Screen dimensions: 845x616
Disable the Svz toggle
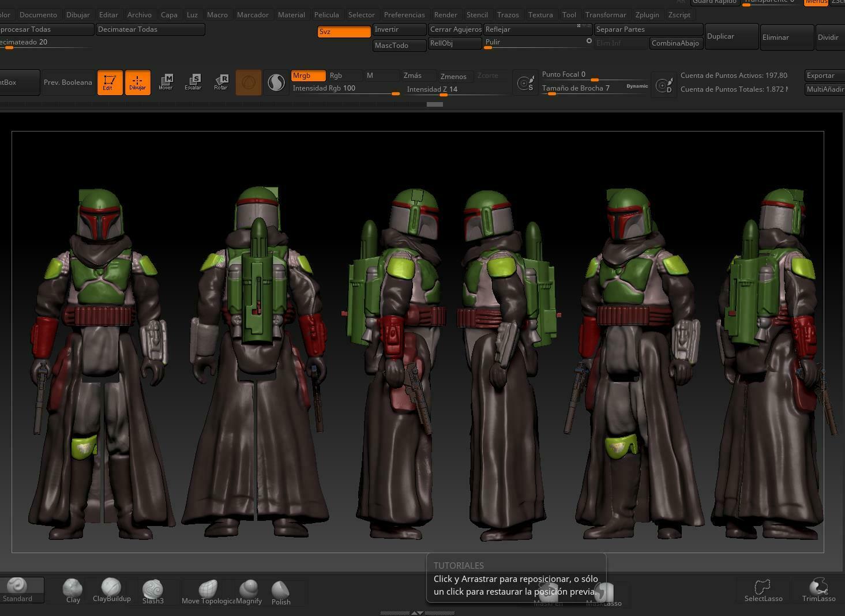344,32
